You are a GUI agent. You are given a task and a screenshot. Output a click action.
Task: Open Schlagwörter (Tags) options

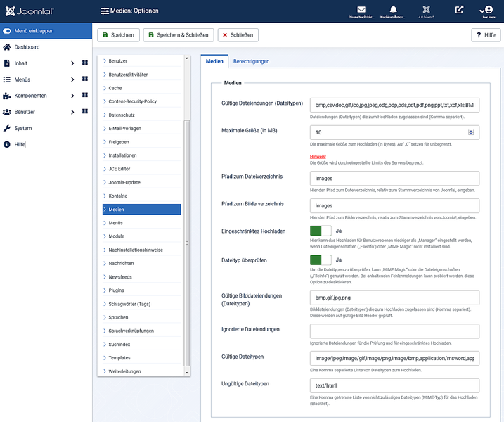click(x=142, y=304)
